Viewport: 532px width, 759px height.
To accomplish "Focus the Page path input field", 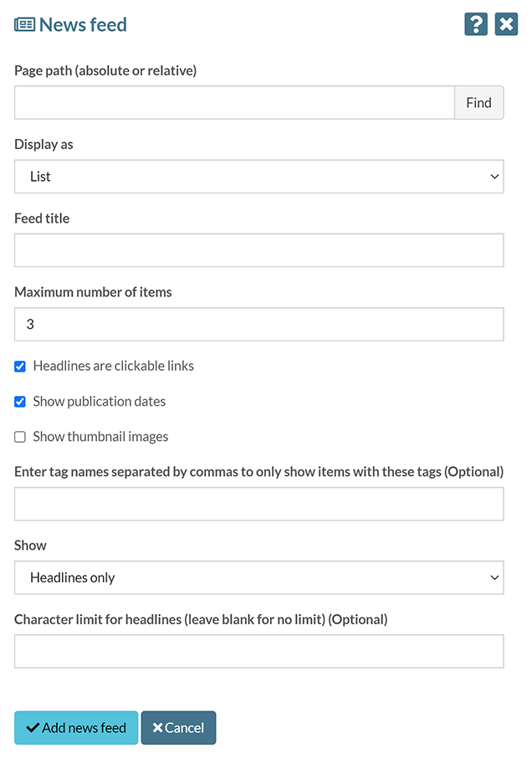I will point(234,103).
